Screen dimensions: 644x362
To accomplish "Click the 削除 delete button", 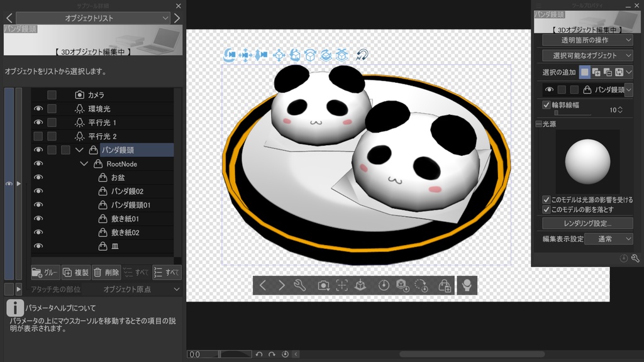I will pyautogui.click(x=106, y=273).
